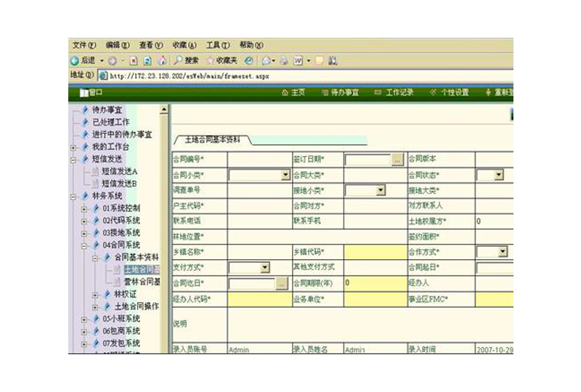Collapse 林务系统 tree node

(73, 197)
